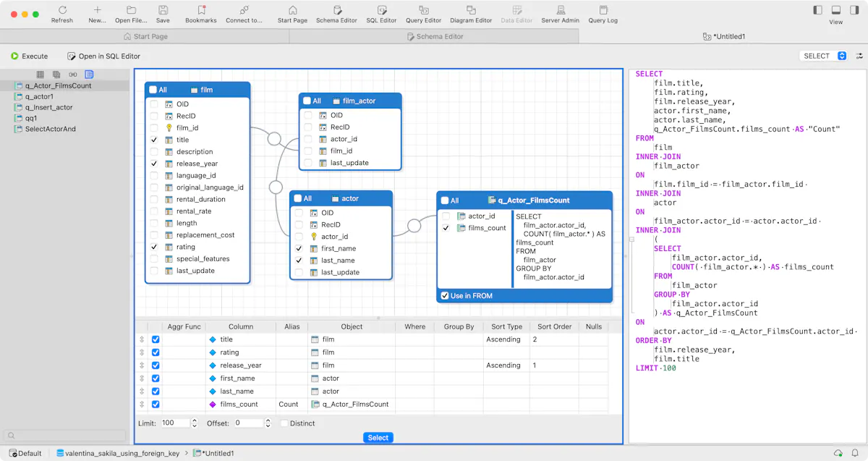Adjust the Limit stepper arrows

point(195,423)
